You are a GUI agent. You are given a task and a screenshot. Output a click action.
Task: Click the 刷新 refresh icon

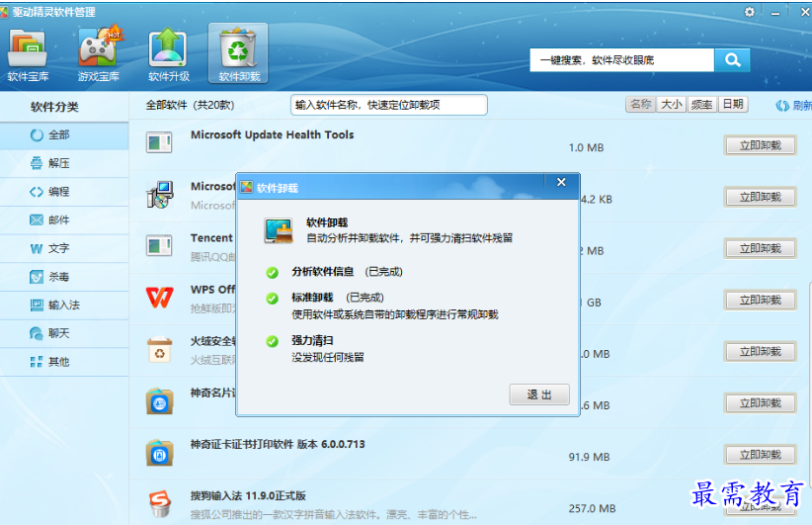(x=782, y=105)
